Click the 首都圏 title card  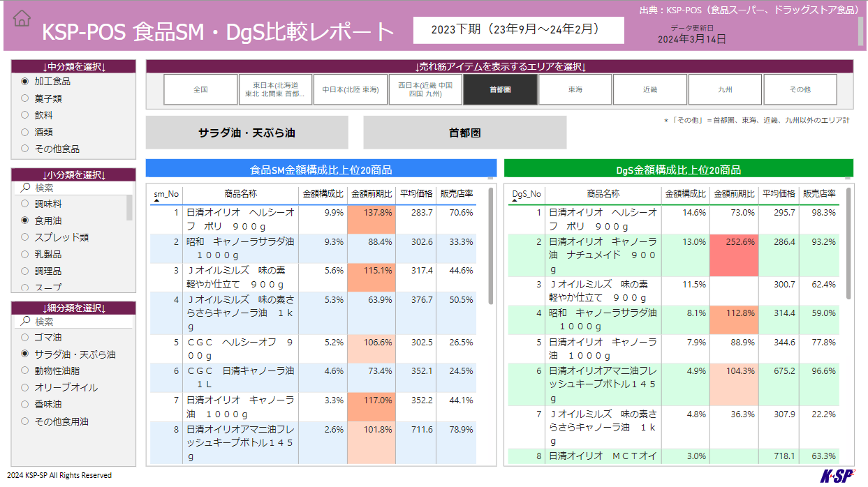click(x=465, y=133)
